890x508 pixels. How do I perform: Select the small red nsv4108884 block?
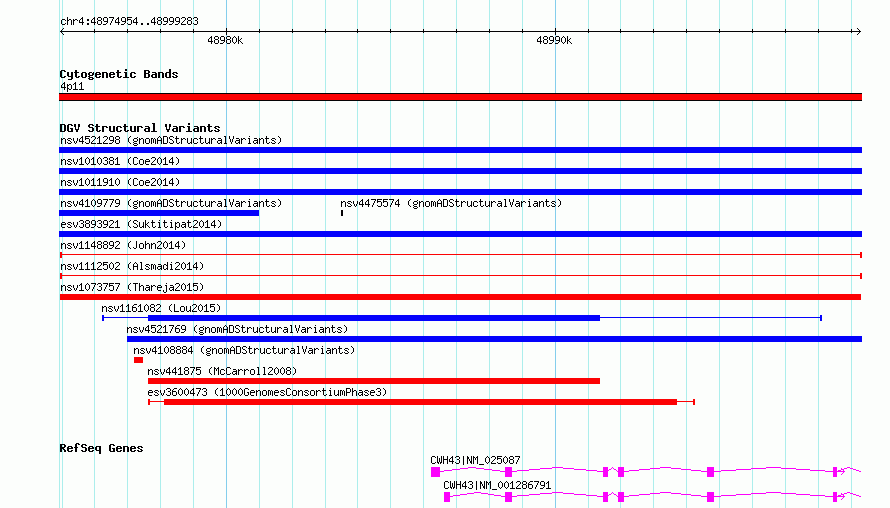coord(138,360)
